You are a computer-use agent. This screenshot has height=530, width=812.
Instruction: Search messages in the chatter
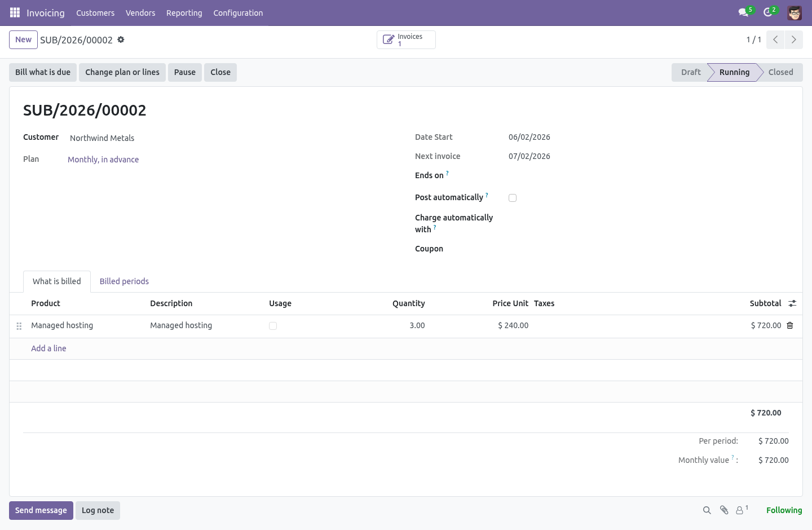point(707,510)
